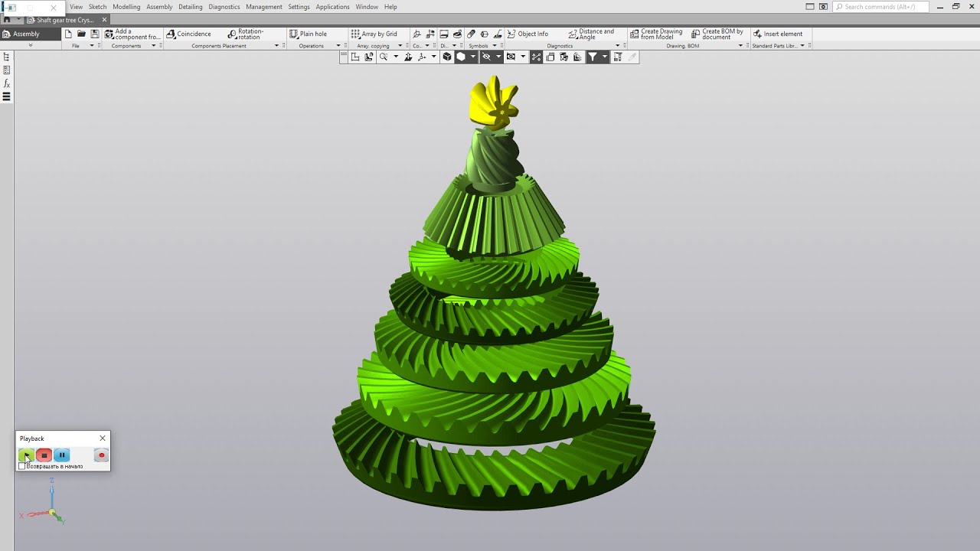Switch to Shaft gear tree document tab

tap(64, 20)
